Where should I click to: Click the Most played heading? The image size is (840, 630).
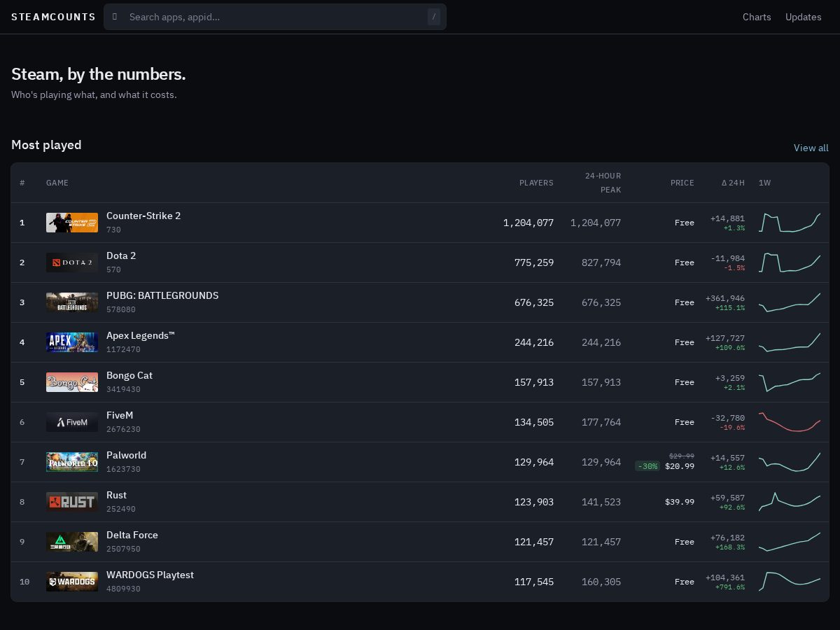[46, 145]
